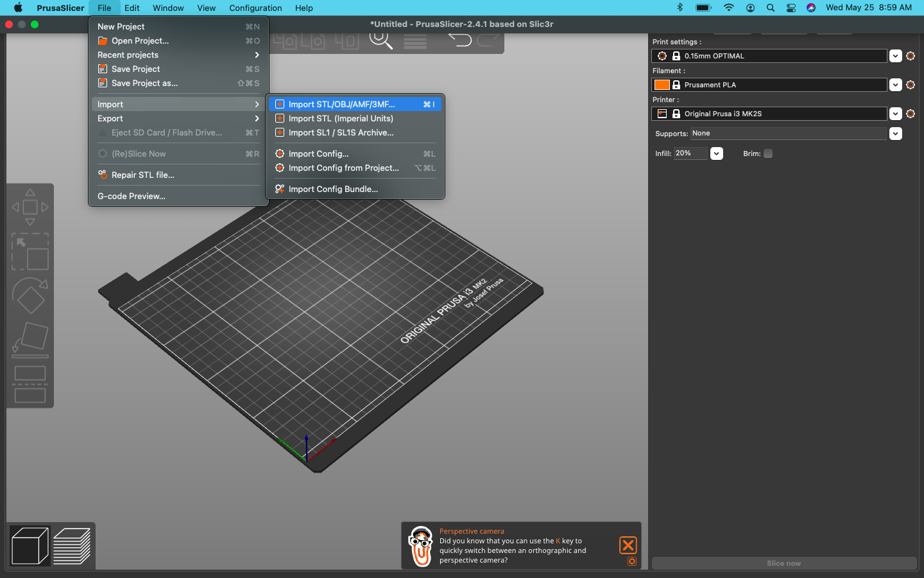Image resolution: width=924 pixels, height=578 pixels.
Task: Choose Import STL (Imperial Units)
Action: pos(355,118)
